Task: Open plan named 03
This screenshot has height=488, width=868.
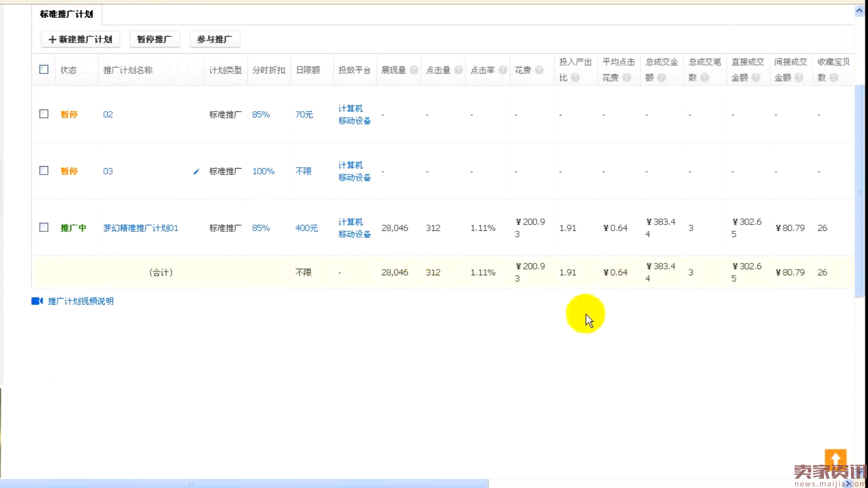Action: point(108,171)
